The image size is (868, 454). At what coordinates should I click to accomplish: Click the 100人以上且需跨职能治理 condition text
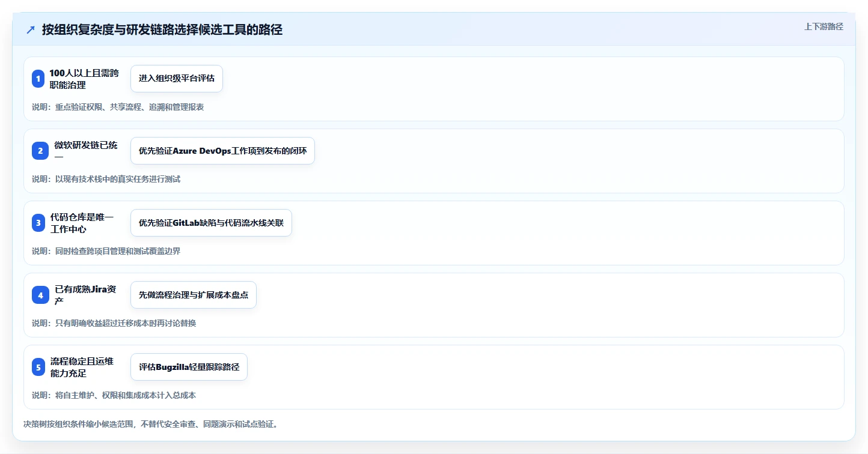[84, 79]
